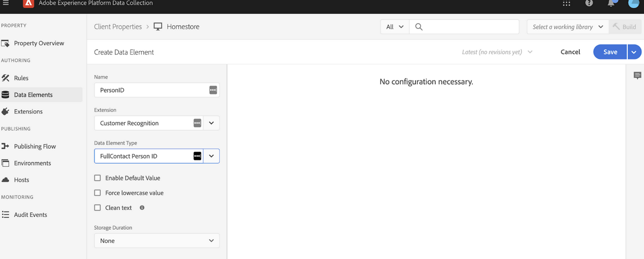Navigate to Client Properties breadcrumb

point(118,27)
